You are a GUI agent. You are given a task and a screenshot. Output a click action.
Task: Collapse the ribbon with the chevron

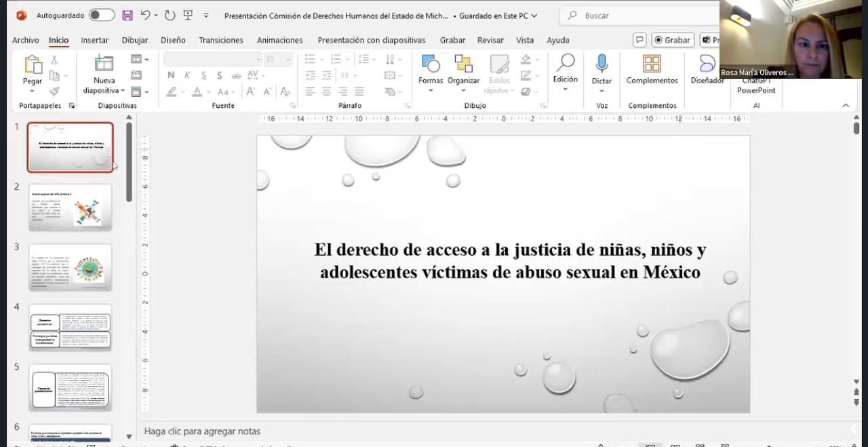[846, 105]
